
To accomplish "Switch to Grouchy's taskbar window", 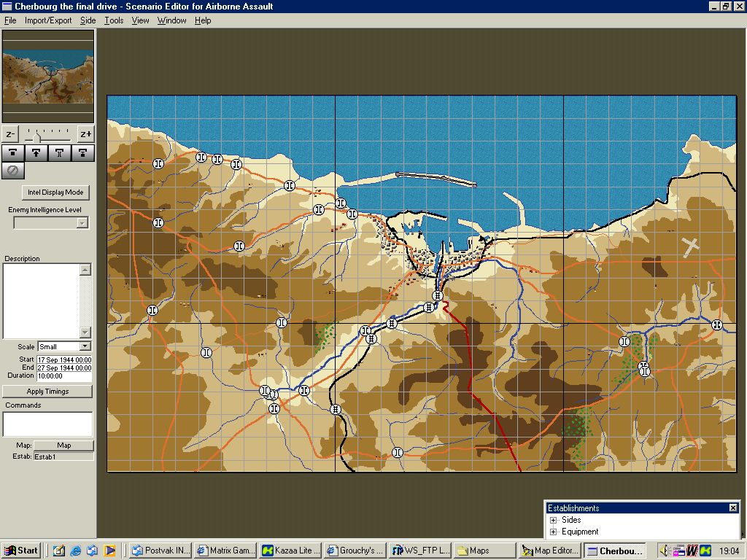I will coord(356,551).
